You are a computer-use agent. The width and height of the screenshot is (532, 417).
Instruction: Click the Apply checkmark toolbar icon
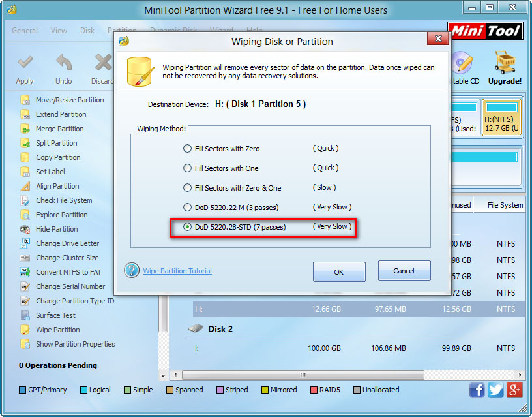tap(25, 64)
